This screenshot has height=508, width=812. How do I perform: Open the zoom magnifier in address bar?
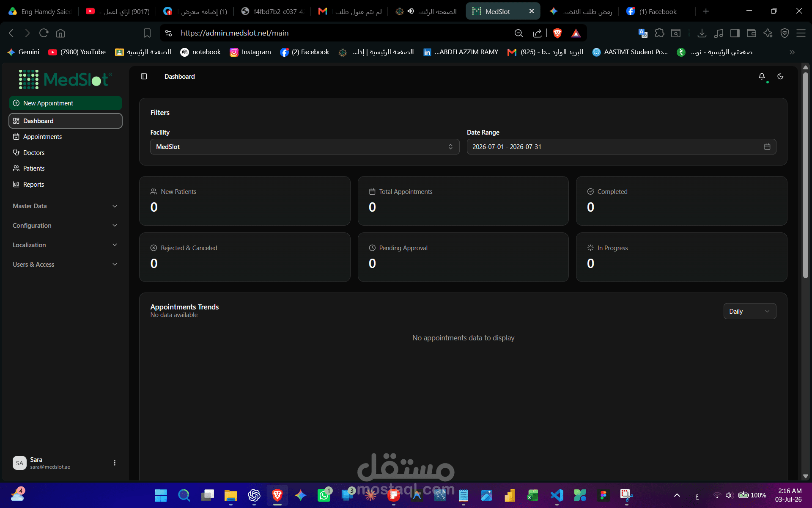(518, 33)
